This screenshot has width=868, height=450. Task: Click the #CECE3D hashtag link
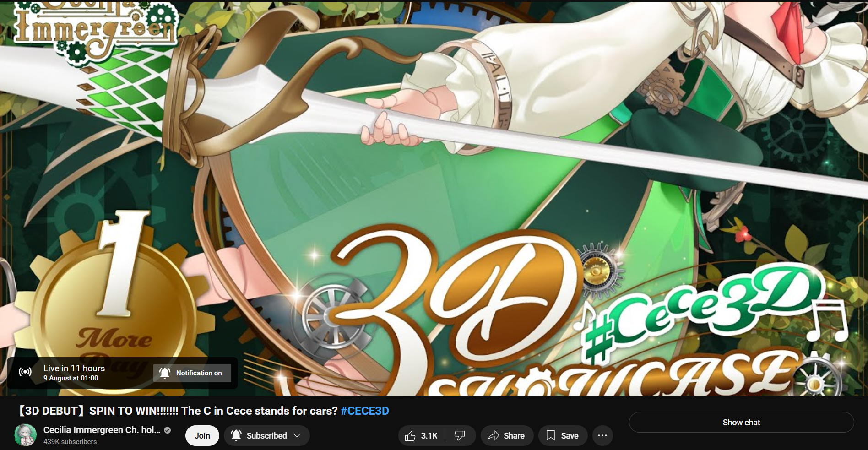[365, 411]
